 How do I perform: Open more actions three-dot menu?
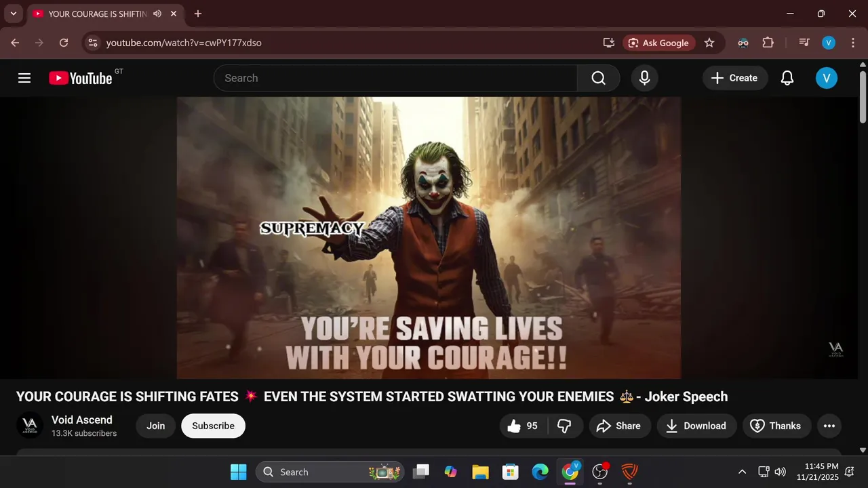[829, 426]
